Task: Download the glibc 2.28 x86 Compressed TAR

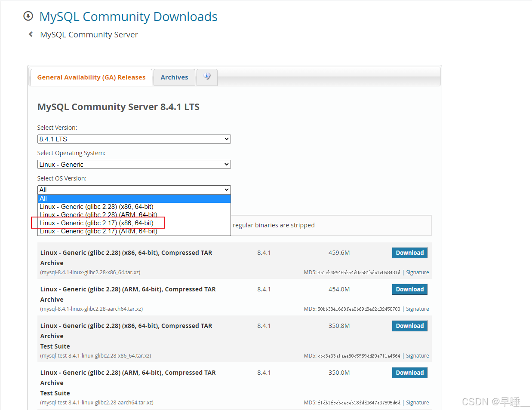Action: coord(409,252)
